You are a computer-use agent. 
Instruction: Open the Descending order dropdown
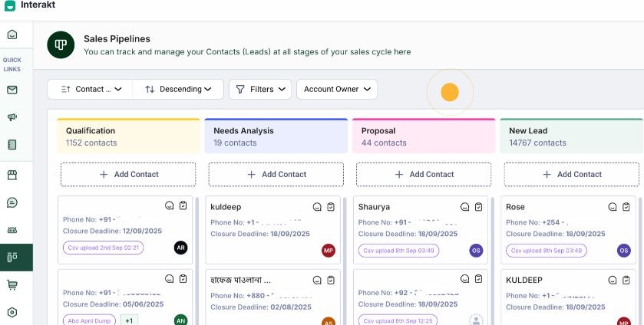tap(178, 89)
